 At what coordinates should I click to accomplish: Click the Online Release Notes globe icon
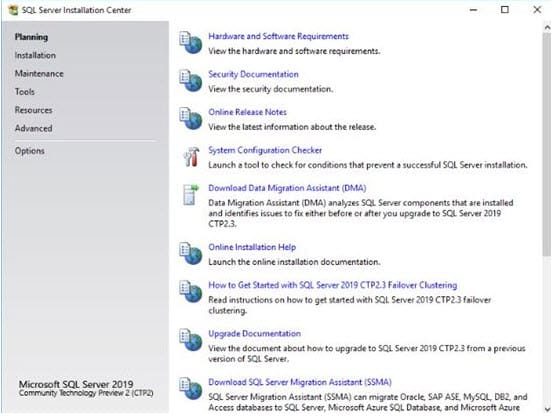190,118
